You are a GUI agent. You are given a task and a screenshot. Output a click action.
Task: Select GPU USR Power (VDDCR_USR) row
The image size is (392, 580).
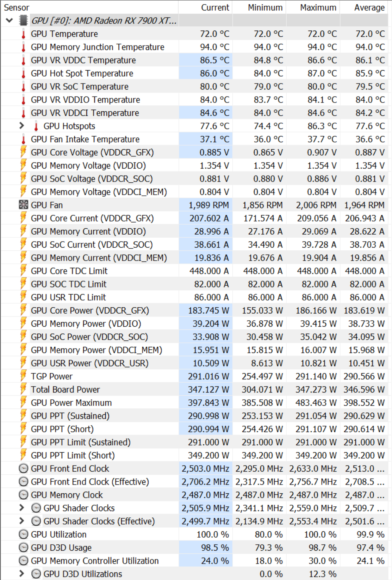tap(194, 363)
